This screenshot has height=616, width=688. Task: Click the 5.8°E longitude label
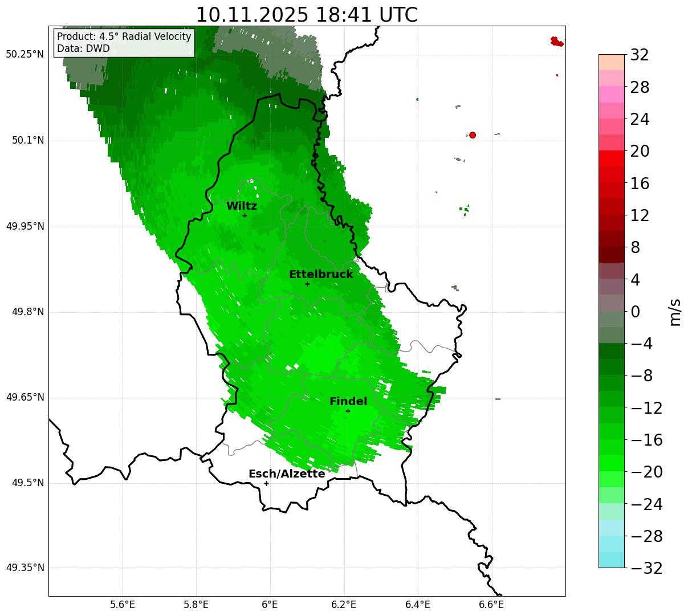[197, 605]
